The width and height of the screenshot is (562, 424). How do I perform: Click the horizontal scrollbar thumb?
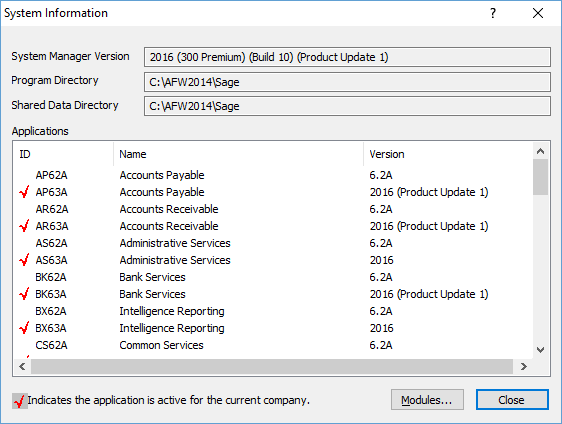(x=272, y=367)
